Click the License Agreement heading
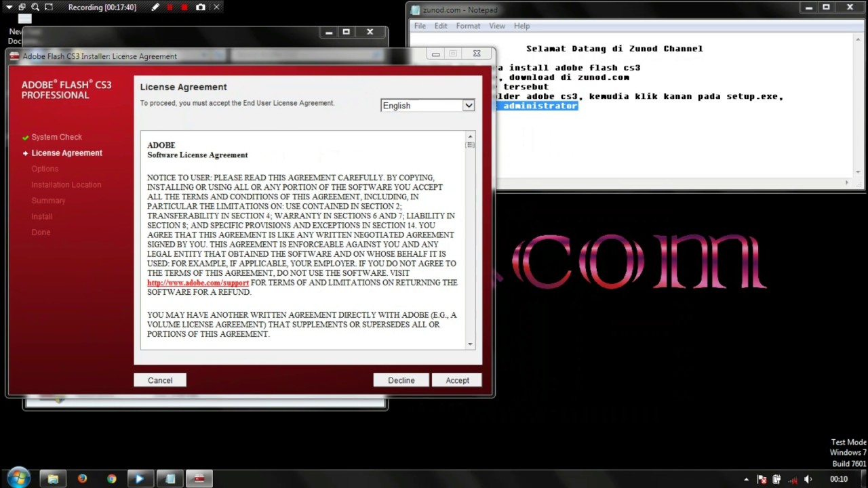Image resolution: width=868 pixels, height=488 pixels. click(x=183, y=87)
